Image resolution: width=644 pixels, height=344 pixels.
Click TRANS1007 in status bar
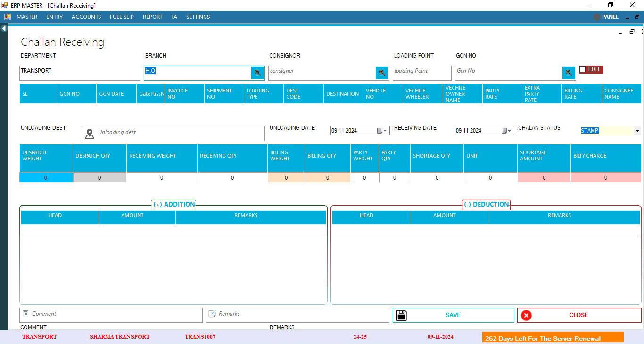[200, 337]
